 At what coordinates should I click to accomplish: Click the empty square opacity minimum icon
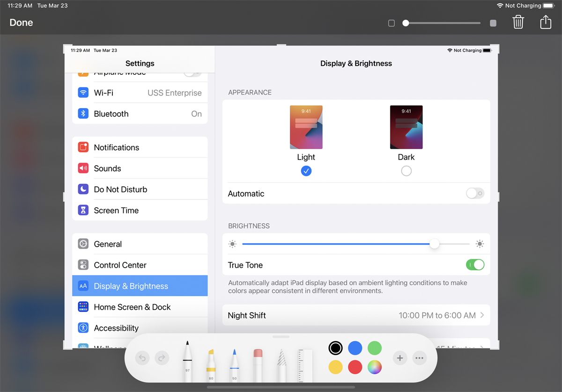pos(392,23)
